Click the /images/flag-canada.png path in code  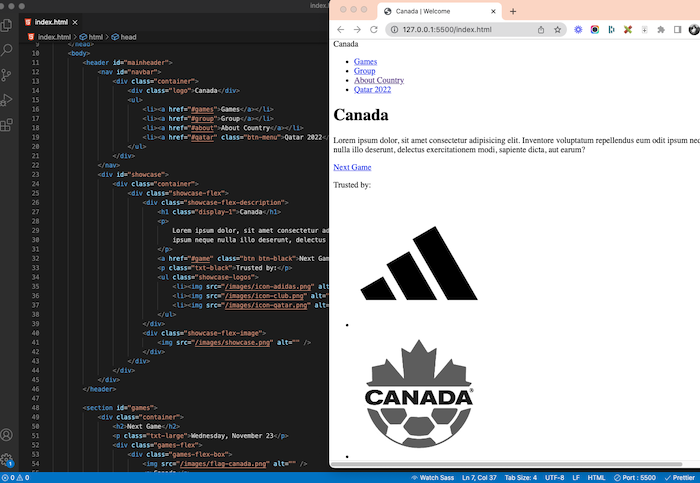(x=221, y=464)
